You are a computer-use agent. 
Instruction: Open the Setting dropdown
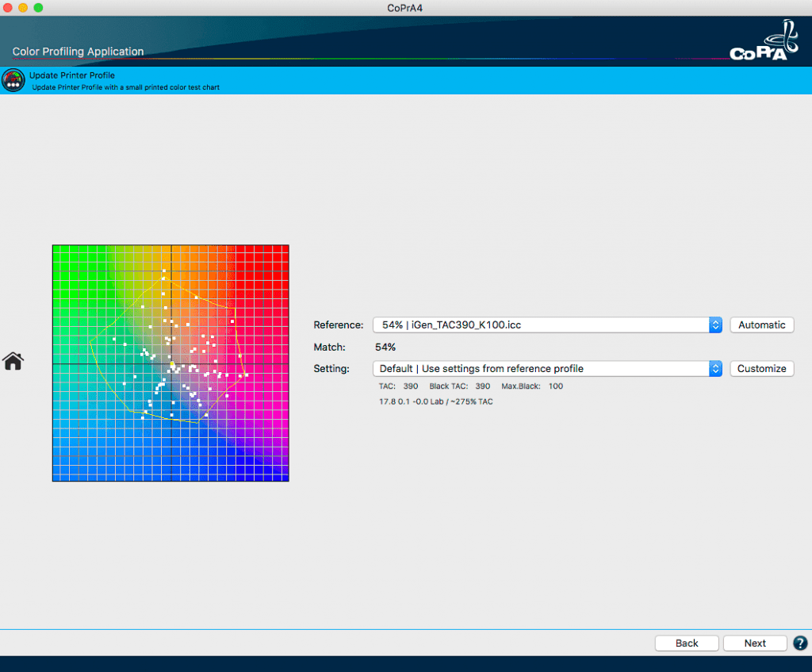(546, 368)
